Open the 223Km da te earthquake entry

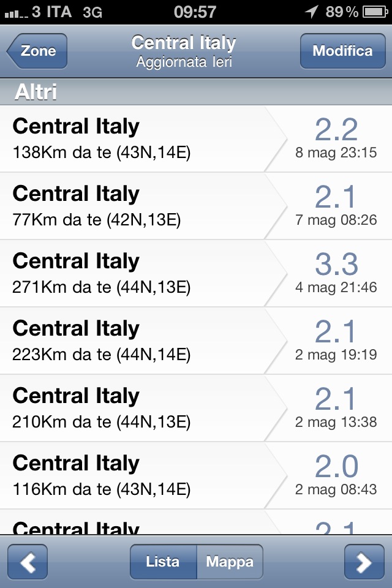(x=196, y=341)
